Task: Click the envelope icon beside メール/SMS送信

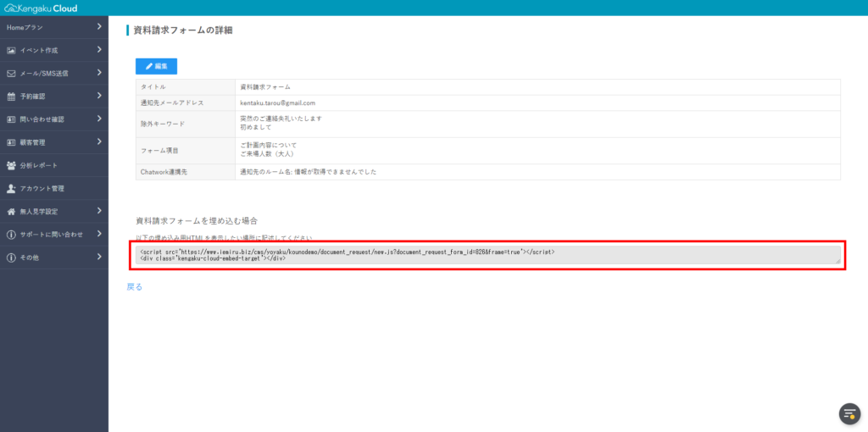Action: pos(11,73)
